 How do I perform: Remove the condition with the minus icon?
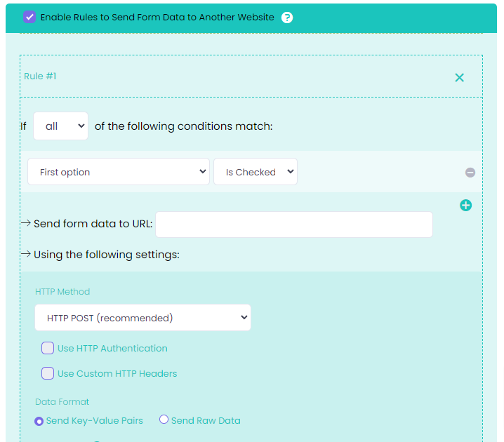coord(470,173)
